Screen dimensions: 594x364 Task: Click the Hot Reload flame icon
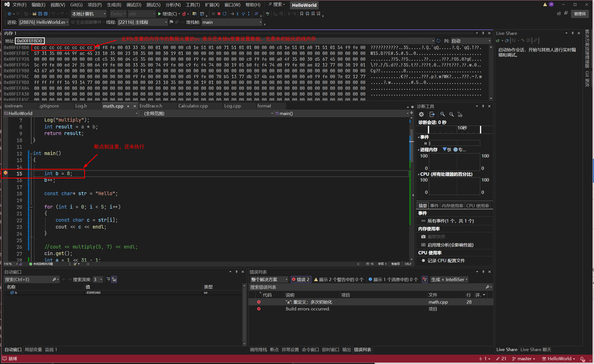(184, 14)
